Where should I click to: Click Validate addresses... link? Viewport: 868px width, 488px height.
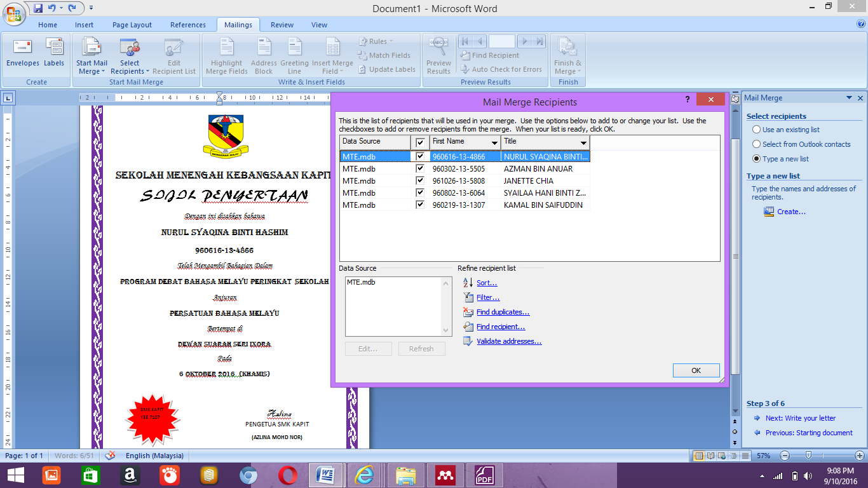coord(509,341)
